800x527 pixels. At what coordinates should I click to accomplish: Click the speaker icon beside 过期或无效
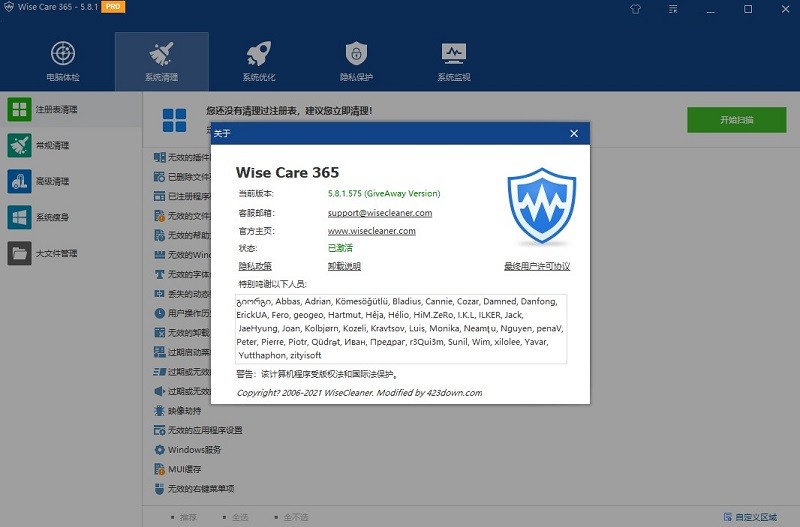click(159, 391)
